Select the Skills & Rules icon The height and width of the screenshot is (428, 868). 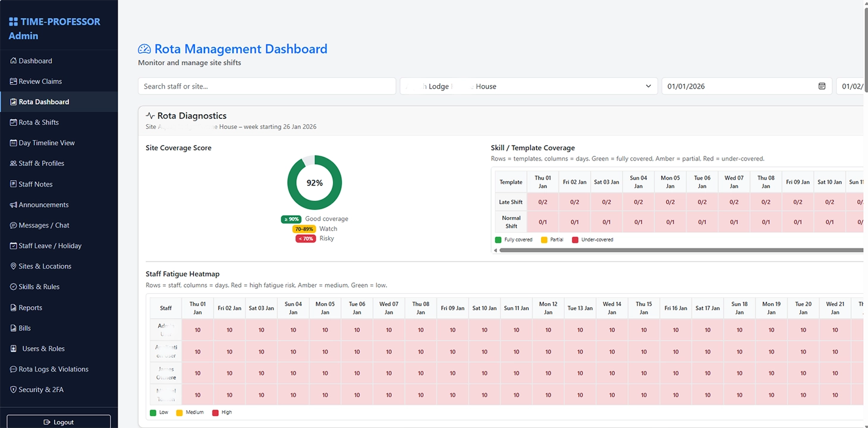coord(14,287)
